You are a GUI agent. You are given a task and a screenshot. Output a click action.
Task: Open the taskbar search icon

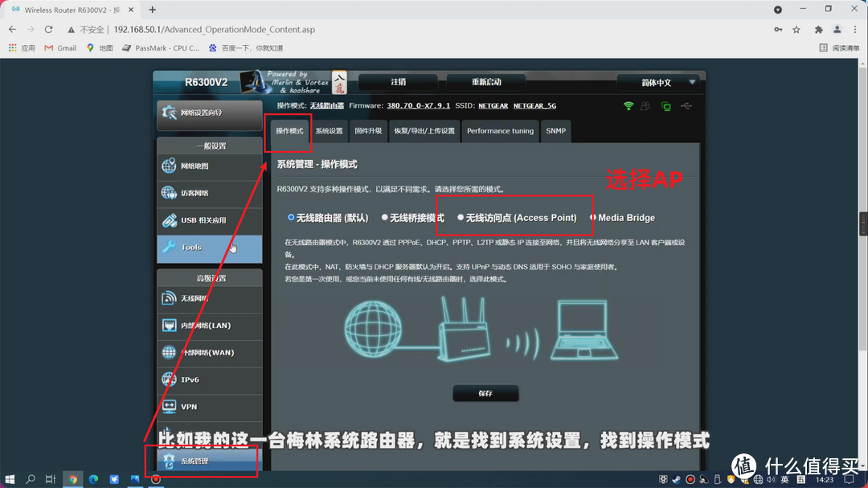tap(30, 479)
